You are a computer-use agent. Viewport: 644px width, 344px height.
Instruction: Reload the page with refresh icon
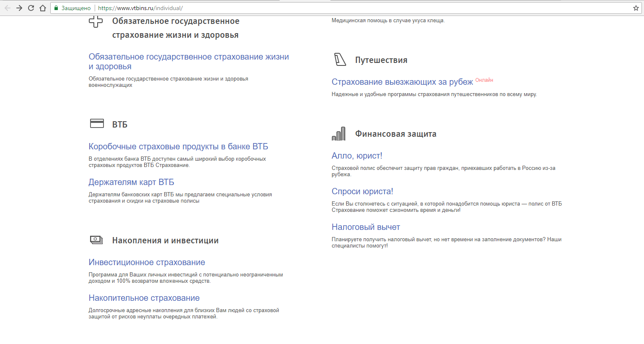(x=31, y=8)
